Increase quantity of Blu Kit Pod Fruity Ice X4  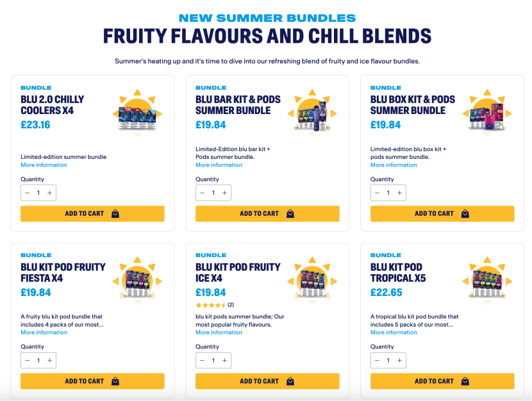[x=224, y=361]
